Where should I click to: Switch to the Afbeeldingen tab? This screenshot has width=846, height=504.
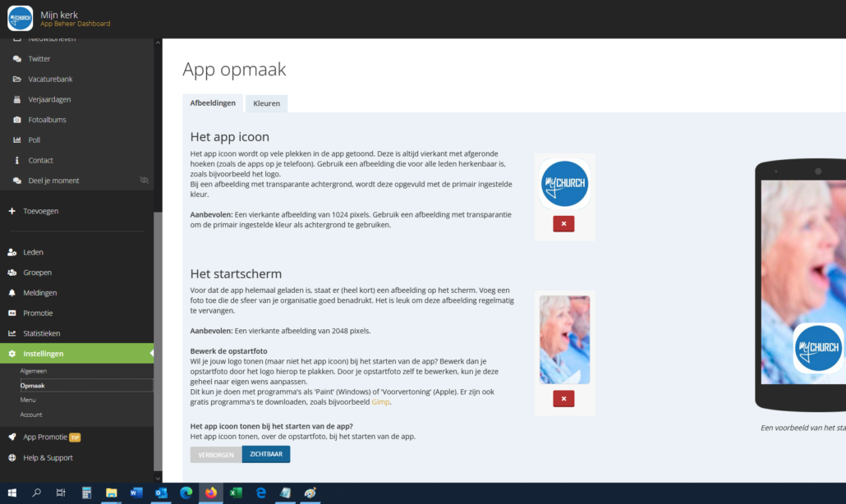[x=213, y=103]
